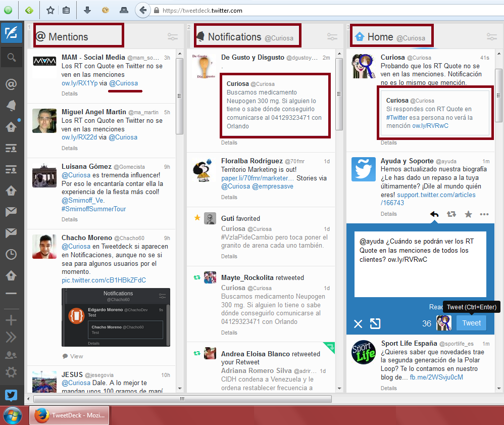Open the paper.li/70fmr/marketer link

click(257, 178)
